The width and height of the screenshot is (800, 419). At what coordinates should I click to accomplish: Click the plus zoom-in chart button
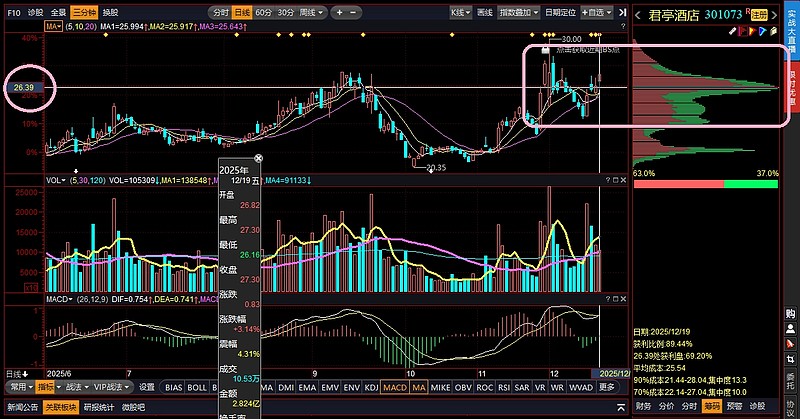pyautogui.click(x=340, y=12)
